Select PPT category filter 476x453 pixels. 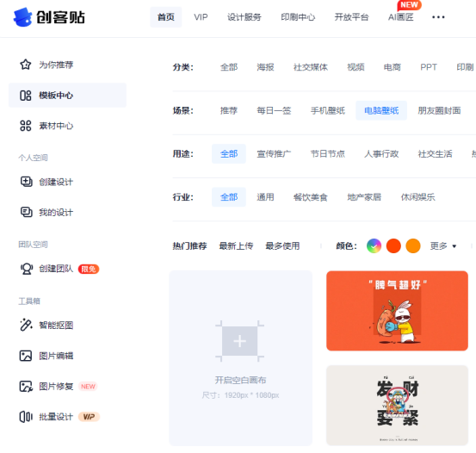click(429, 67)
